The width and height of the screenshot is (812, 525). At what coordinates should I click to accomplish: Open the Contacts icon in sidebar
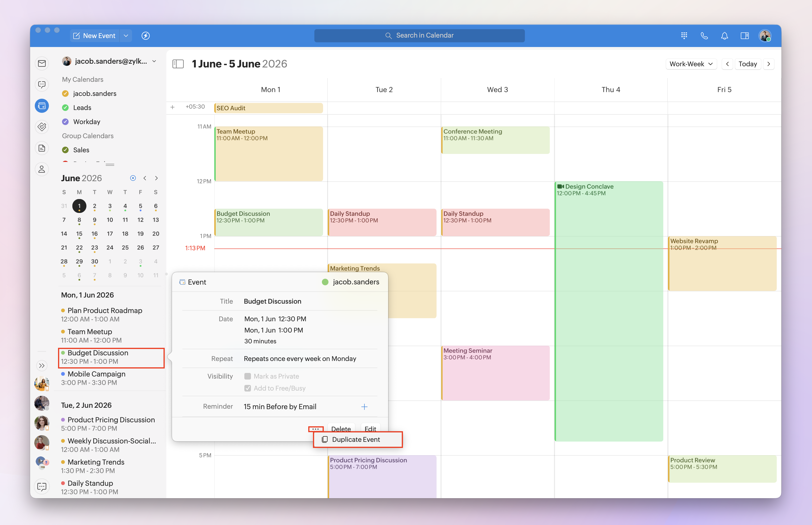[42, 169]
